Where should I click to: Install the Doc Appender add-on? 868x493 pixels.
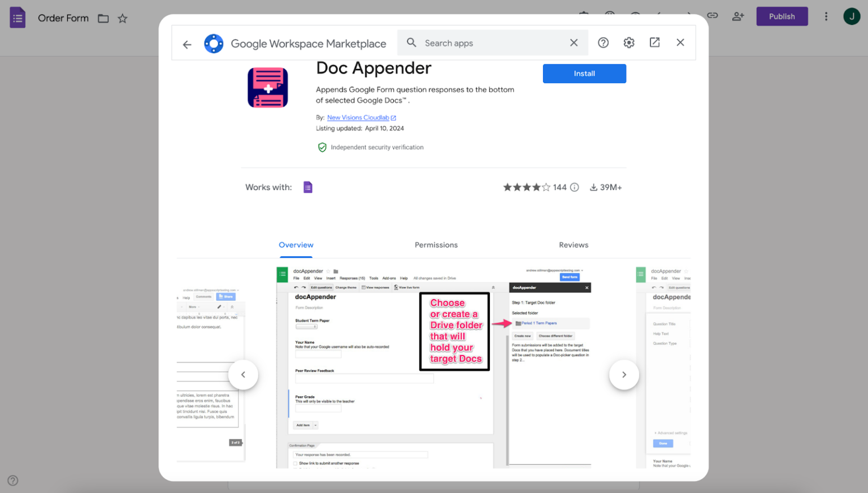pos(584,73)
